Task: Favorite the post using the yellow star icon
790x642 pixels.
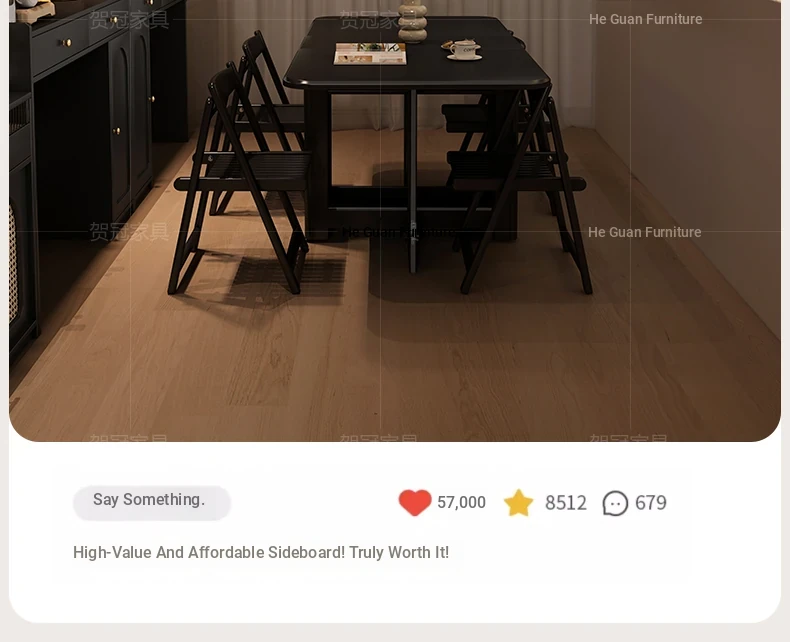Action: point(518,502)
